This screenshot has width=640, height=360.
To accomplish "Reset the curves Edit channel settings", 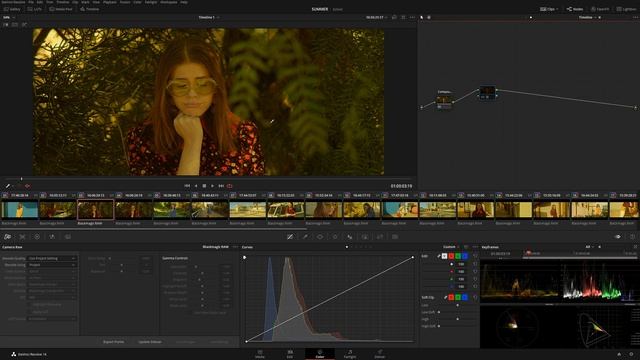I will [475, 256].
